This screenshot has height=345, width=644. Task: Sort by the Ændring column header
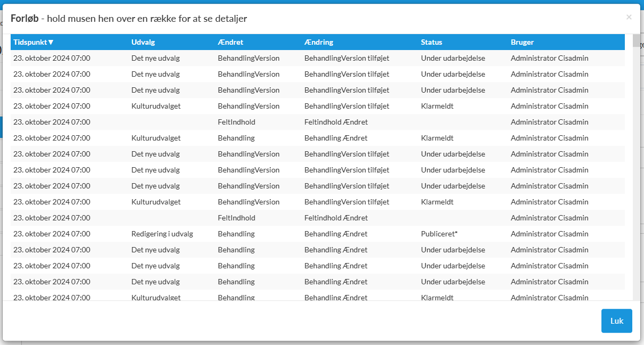coord(318,43)
